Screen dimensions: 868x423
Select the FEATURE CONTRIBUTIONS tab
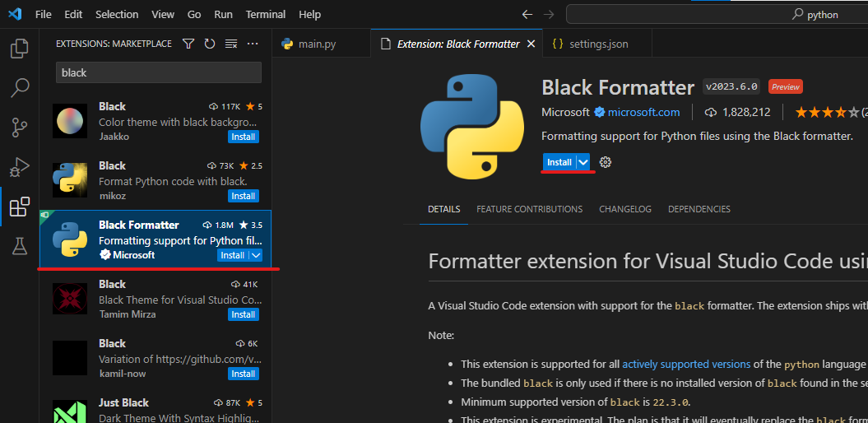tap(529, 209)
